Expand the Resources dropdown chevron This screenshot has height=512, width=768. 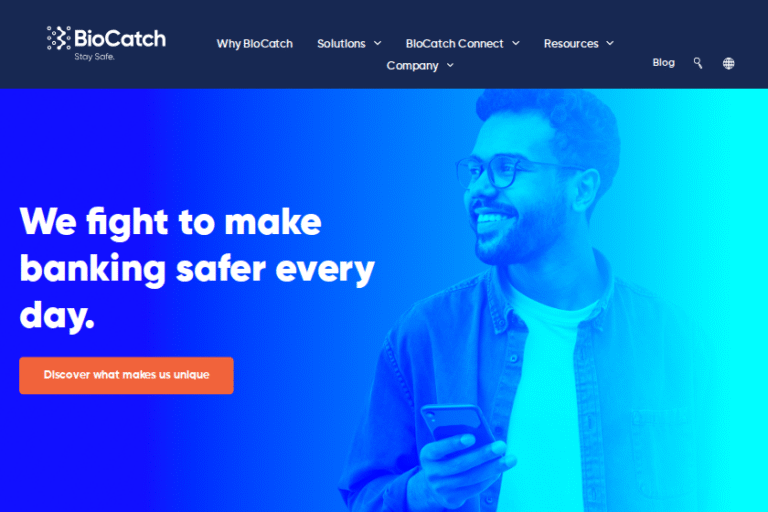[610, 44]
